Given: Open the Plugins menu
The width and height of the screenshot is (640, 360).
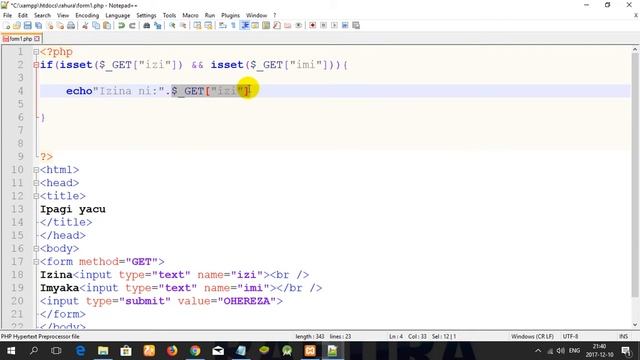Looking at the screenshot, I should pos(230,15).
